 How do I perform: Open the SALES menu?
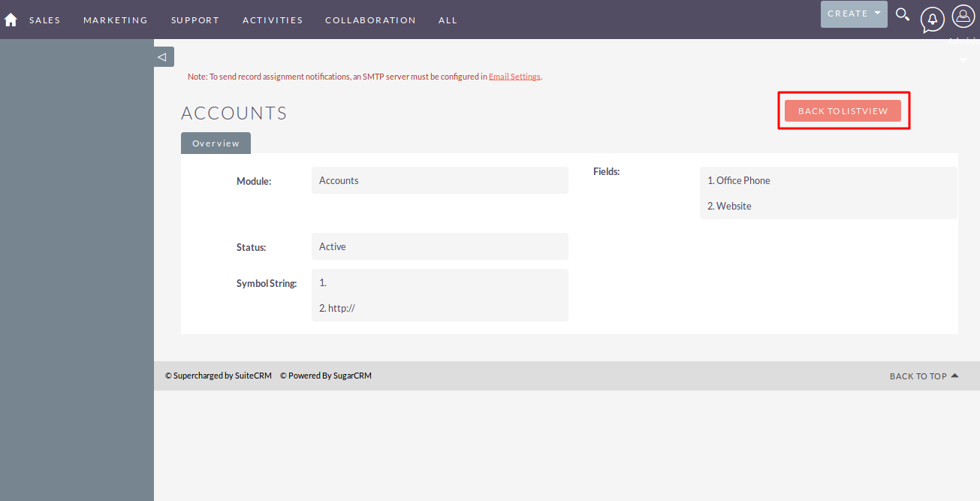click(x=45, y=20)
